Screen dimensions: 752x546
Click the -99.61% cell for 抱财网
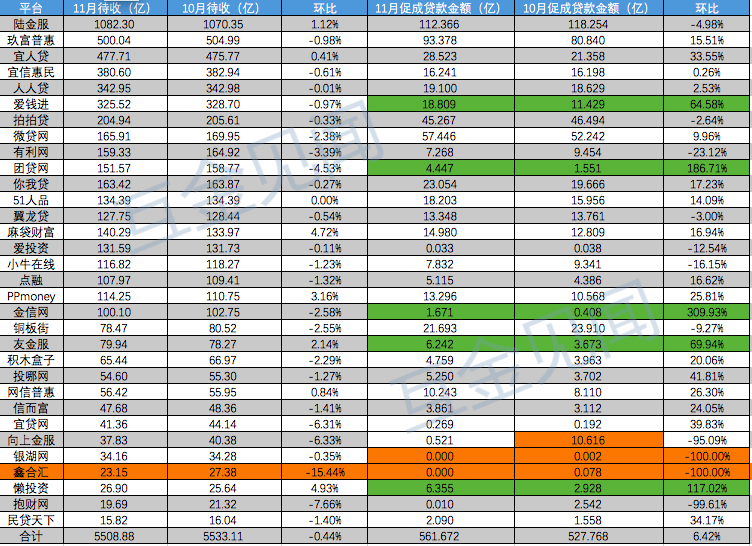pyautogui.click(x=707, y=504)
